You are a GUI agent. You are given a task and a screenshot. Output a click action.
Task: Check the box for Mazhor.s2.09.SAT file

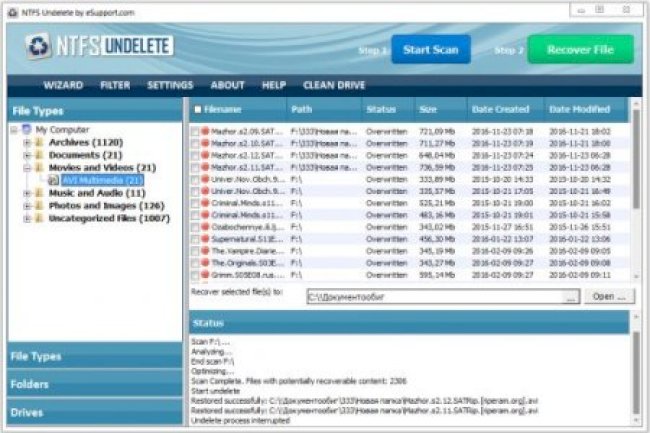coord(195,132)
